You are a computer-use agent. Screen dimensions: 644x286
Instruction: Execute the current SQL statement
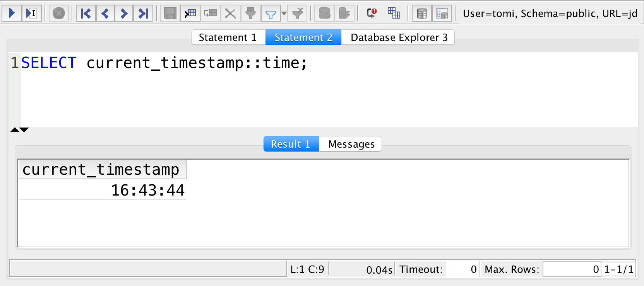click(x=12, y=13)
